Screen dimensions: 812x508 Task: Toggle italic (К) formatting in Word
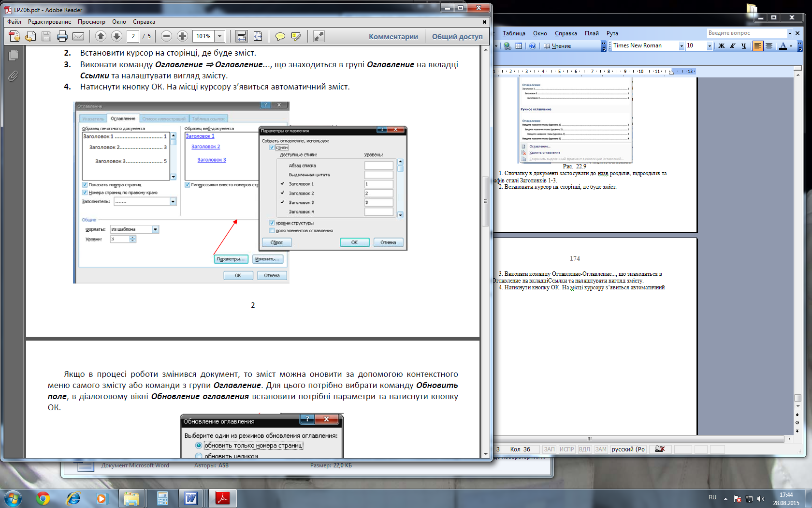tap(732, 46)
